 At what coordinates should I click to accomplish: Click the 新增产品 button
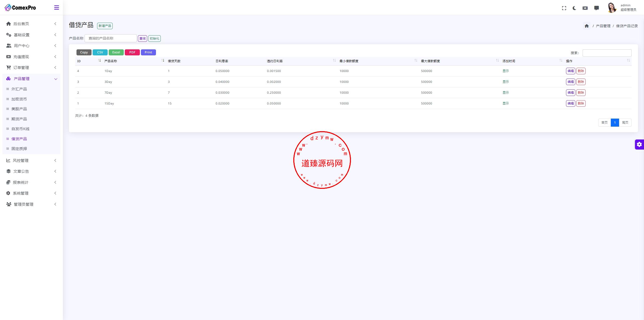point(105,26)
